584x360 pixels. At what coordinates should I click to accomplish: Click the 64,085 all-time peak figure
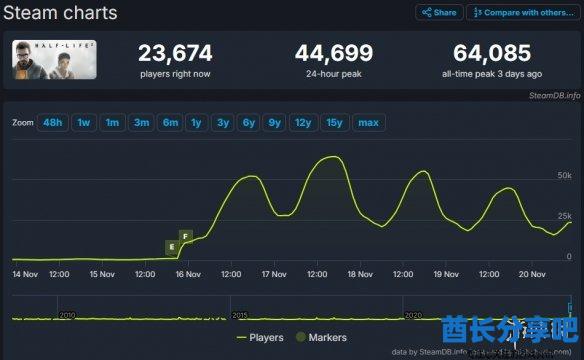(x=492, y=53)
